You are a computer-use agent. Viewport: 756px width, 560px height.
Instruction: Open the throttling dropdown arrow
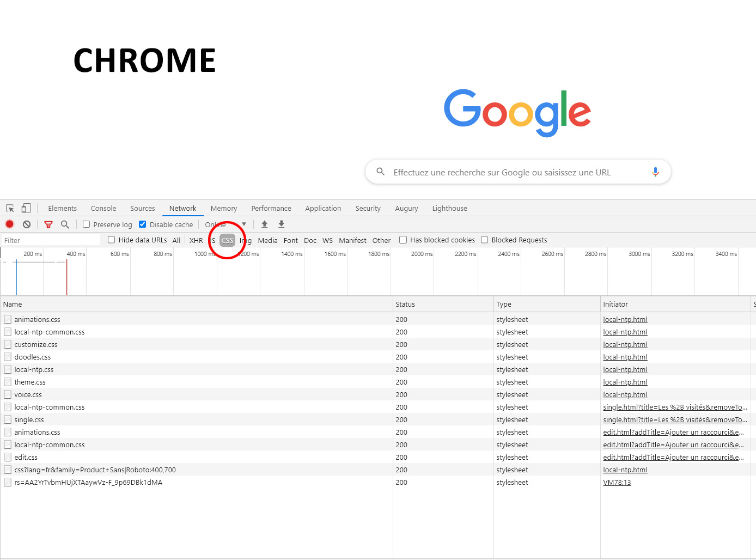244,224
